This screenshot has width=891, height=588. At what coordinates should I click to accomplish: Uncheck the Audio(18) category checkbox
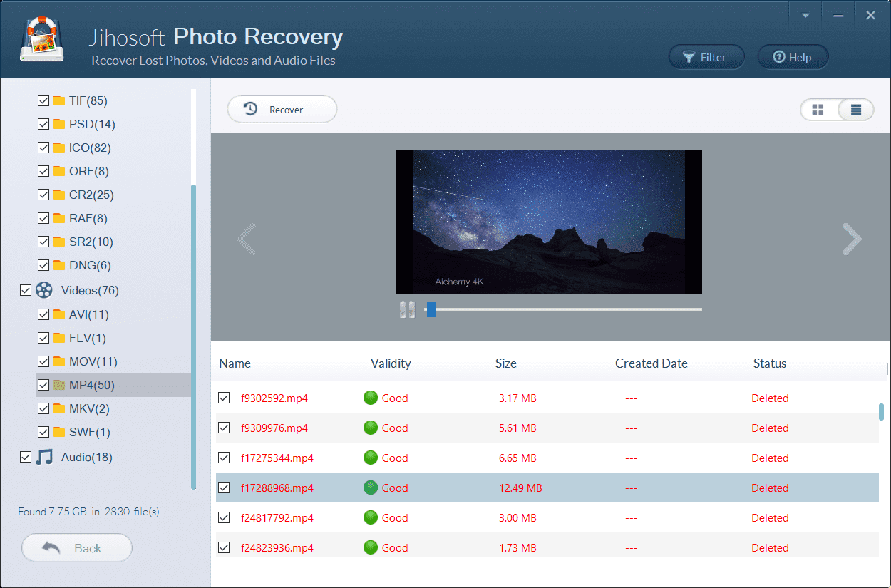click(26, 457)
